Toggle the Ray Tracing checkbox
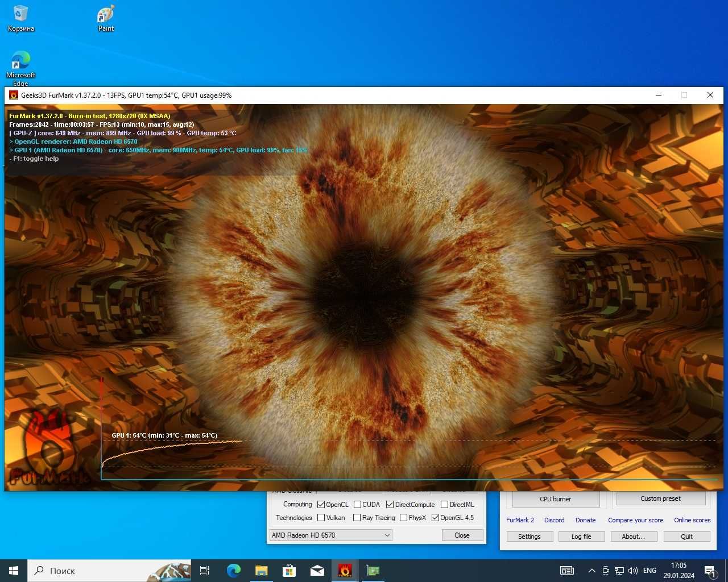Viewport: 728px width, 582px height. coord(357,518)
